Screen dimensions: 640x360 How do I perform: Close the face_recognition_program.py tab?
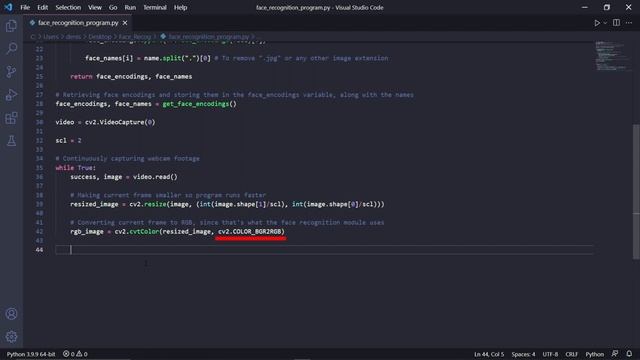(x=125, y=23)
